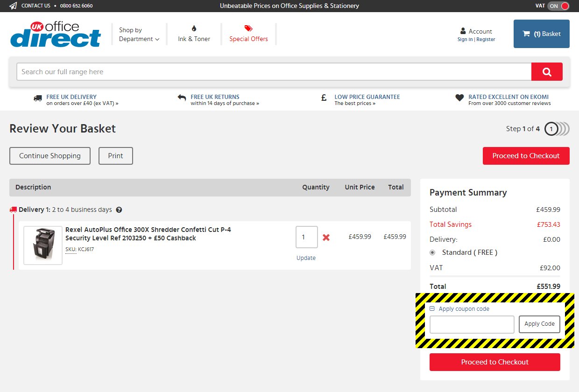This screenshot has width=579, height=392.
Task: Open the Rexel shredder product thumbnail
Action: (x=43, y=245)
